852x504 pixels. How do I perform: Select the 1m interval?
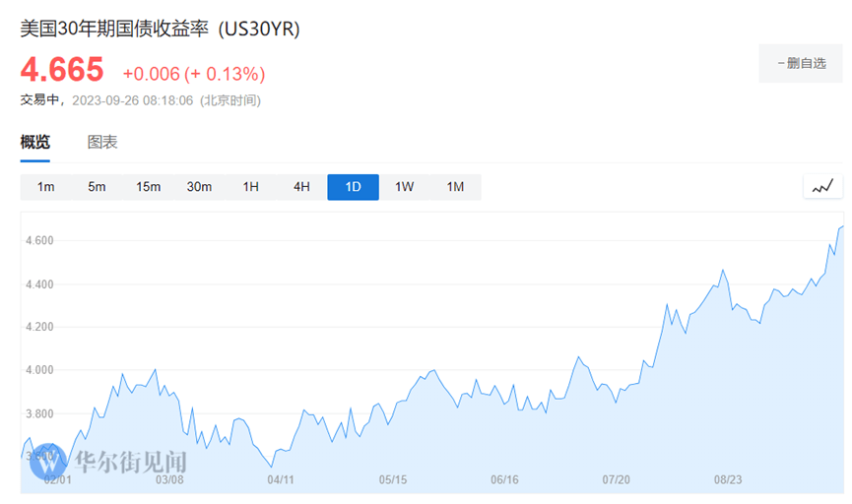(x=45, y=187)
